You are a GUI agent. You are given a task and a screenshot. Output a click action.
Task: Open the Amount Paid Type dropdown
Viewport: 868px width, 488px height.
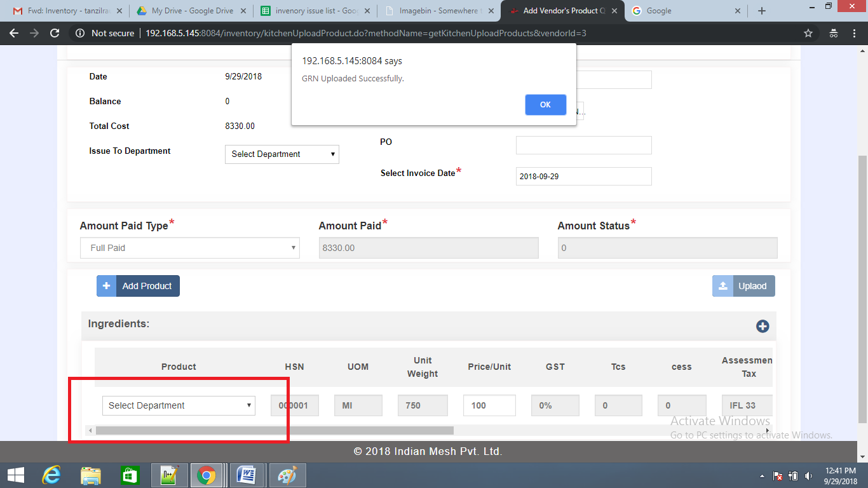click(190, 248)
